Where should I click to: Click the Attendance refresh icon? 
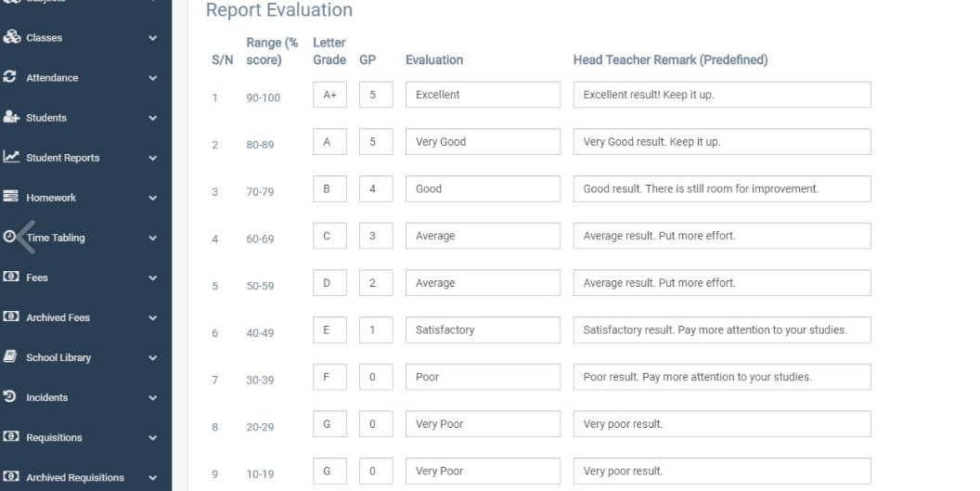(x=10, y=78)
